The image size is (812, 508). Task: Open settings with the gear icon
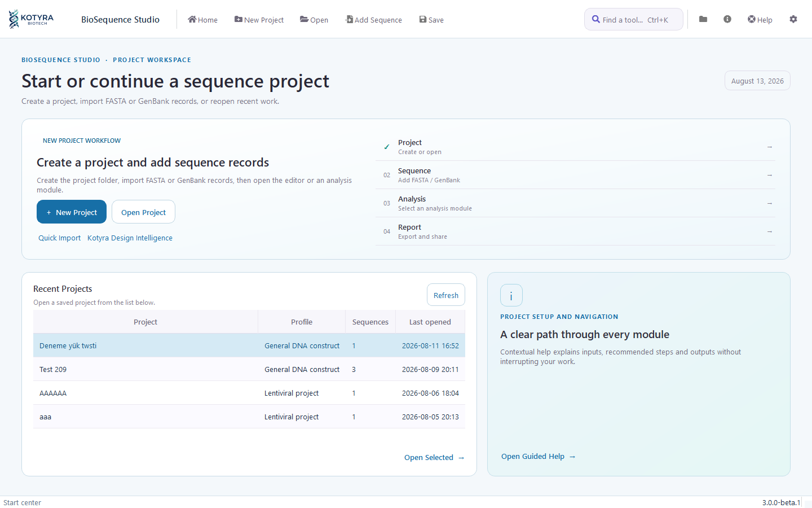click(793, 19)
